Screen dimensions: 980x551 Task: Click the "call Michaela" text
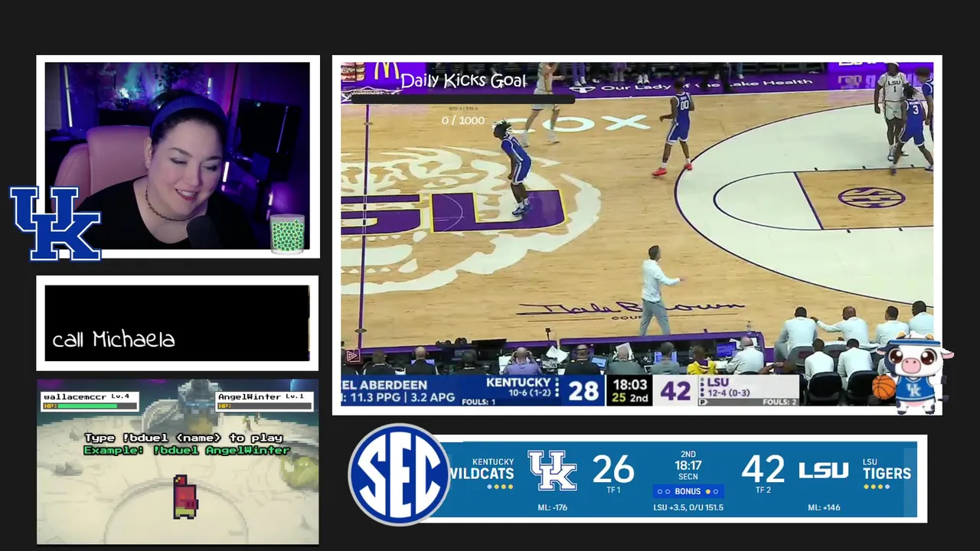[113, 339]
